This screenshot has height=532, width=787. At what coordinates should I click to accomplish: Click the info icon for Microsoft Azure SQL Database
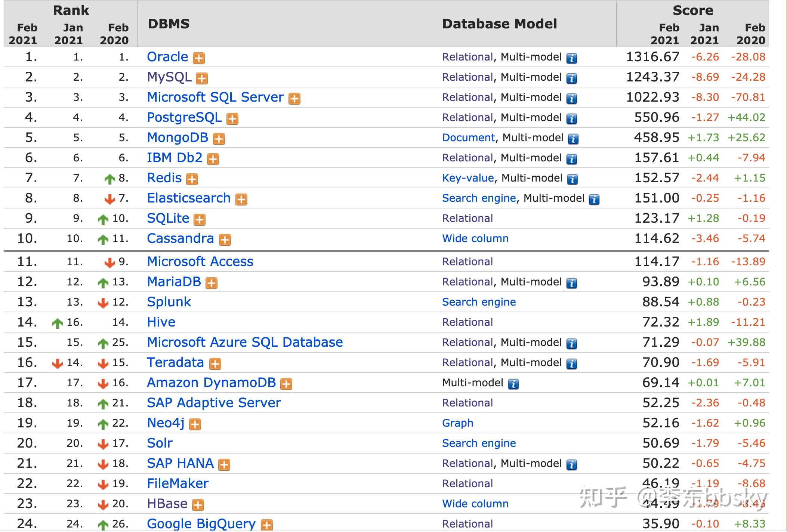click(572, 344)
